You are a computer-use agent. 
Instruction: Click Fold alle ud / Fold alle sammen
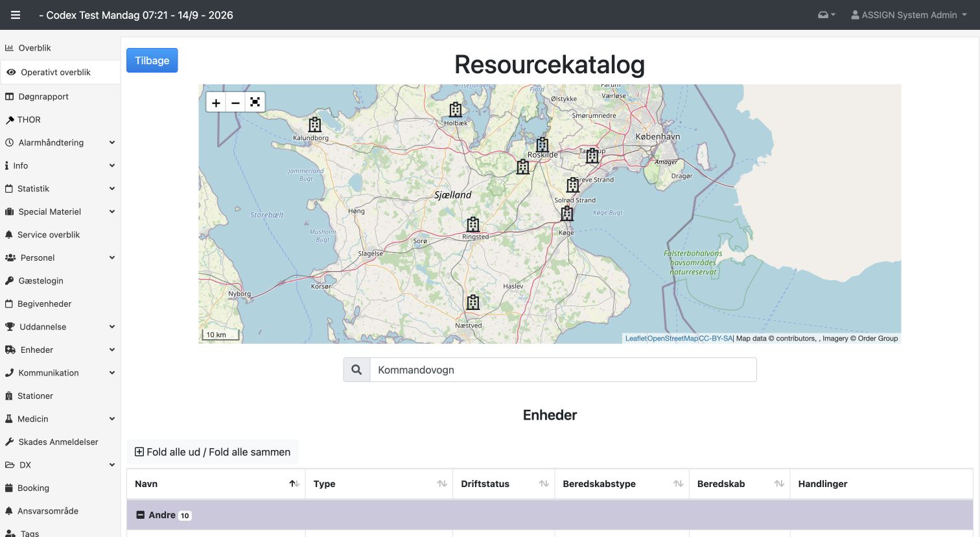click(213, 452)
